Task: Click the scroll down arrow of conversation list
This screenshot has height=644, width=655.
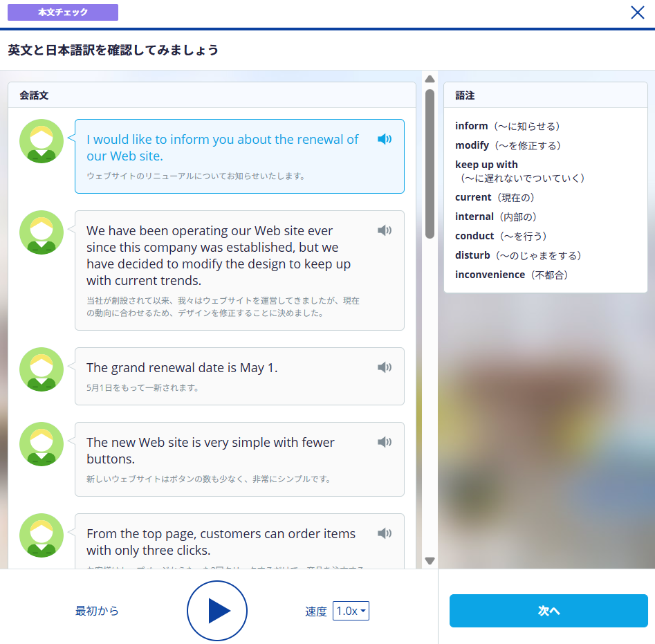Action: 430,561
